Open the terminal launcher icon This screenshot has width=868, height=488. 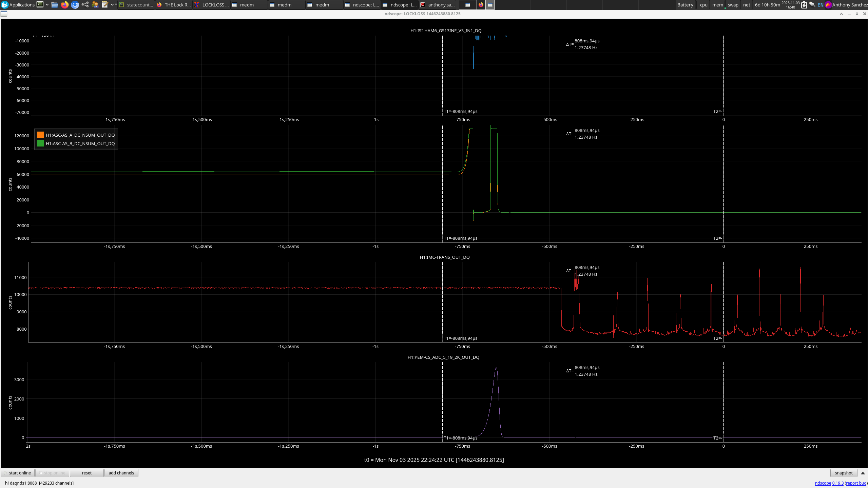[40, 5]
